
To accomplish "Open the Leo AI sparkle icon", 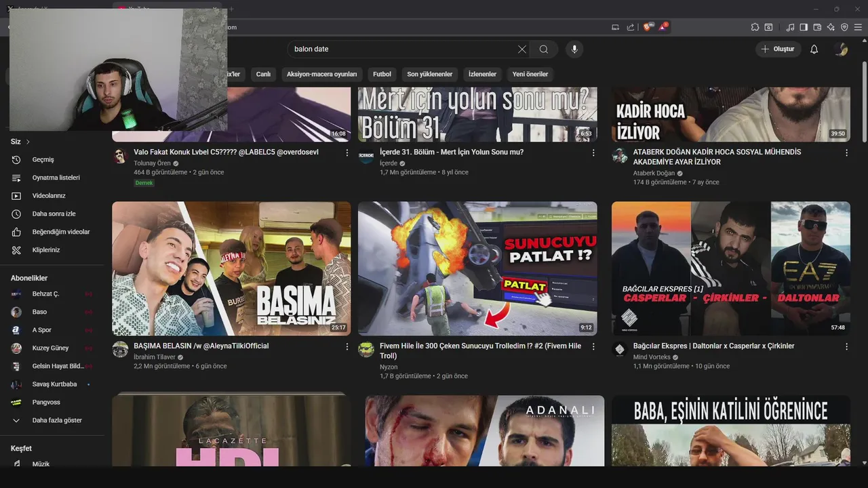I will (x=831, y=27).
